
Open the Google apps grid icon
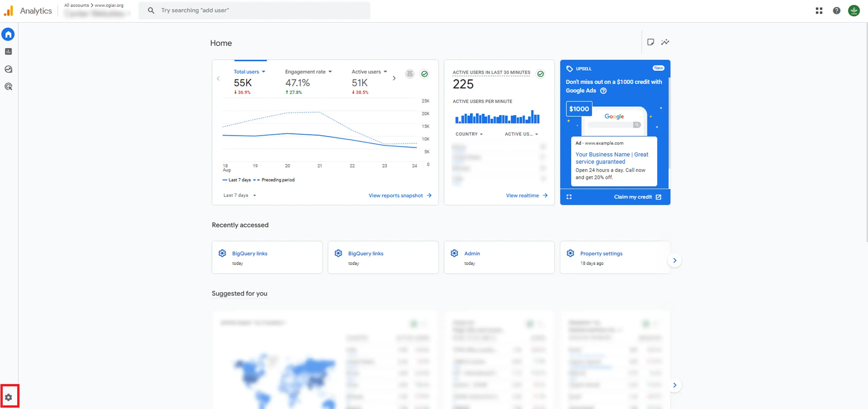point(819,11)
